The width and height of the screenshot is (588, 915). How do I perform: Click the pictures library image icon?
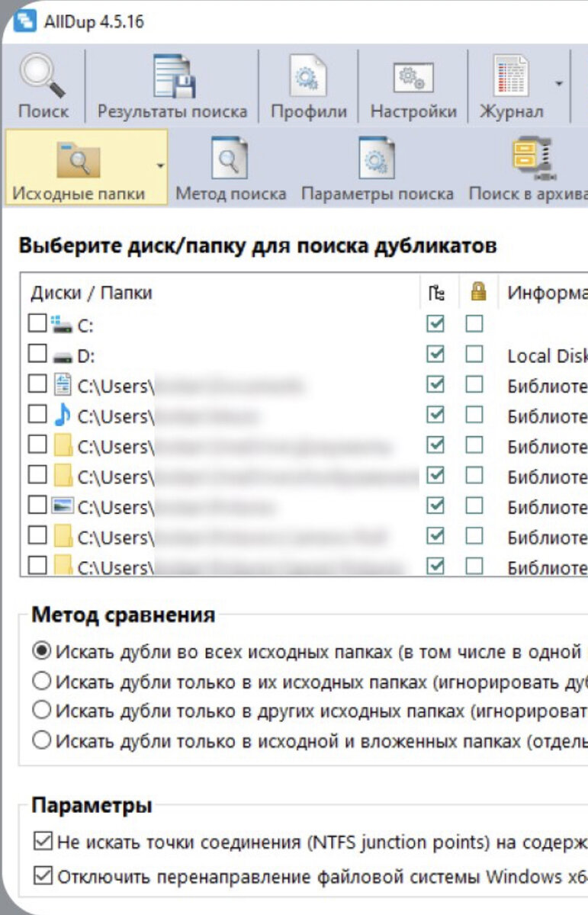(62, 506)
